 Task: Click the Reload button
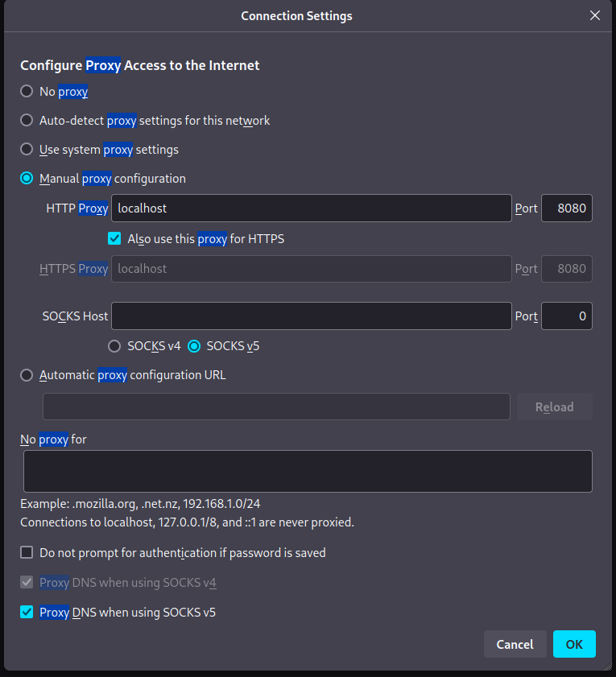click(x=554, y=407)
